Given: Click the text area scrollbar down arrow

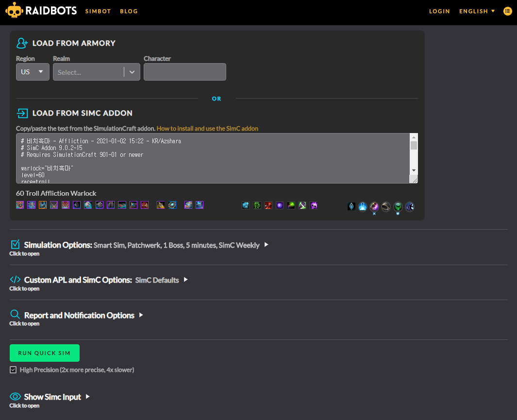Looking at the screenshot, I should tap(414, 170).
